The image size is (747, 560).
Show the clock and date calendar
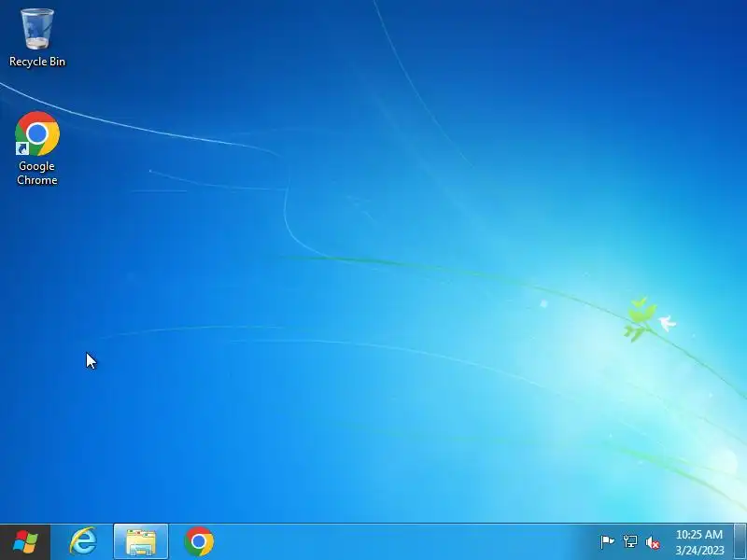699,542
